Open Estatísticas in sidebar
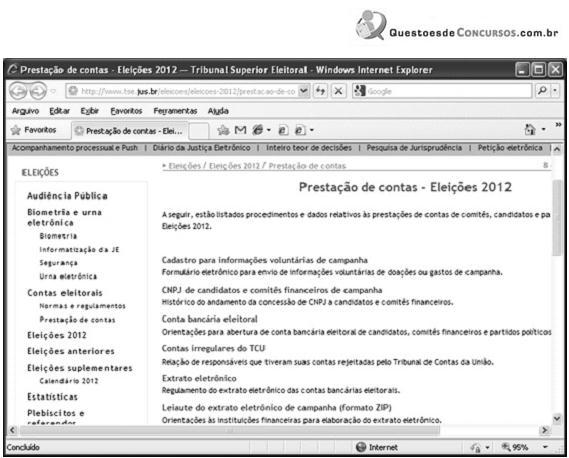This screenshot has width=569, height=458. (52, 397)
